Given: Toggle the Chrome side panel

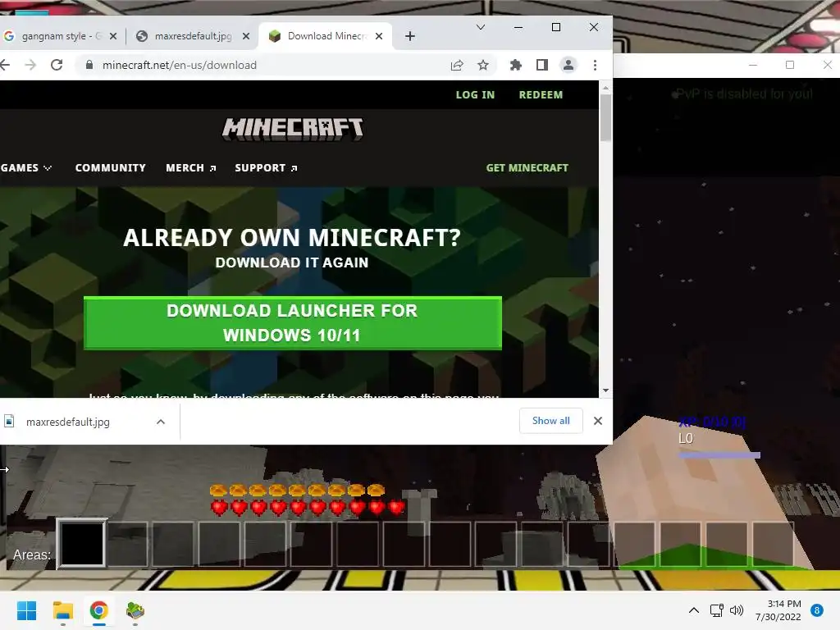Looking at the screenshot, I should [542, 65].
